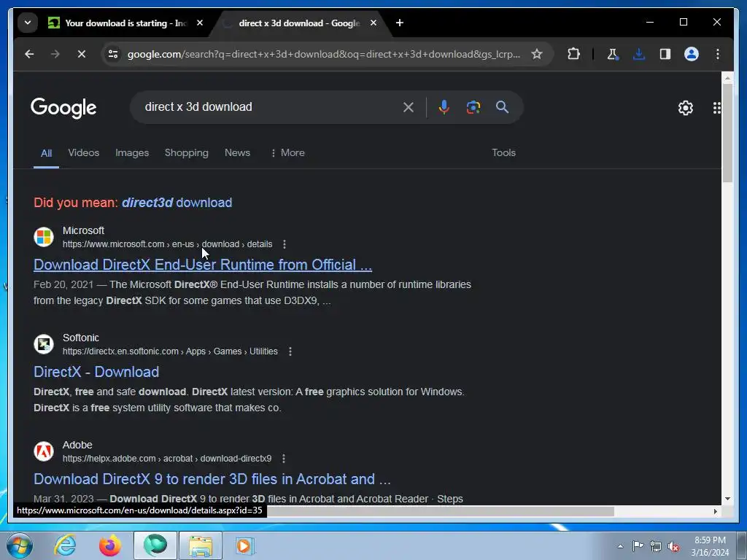The image size is (747, 560).
Task: Open the Windows Start menu
Action: tap(20, 545)
